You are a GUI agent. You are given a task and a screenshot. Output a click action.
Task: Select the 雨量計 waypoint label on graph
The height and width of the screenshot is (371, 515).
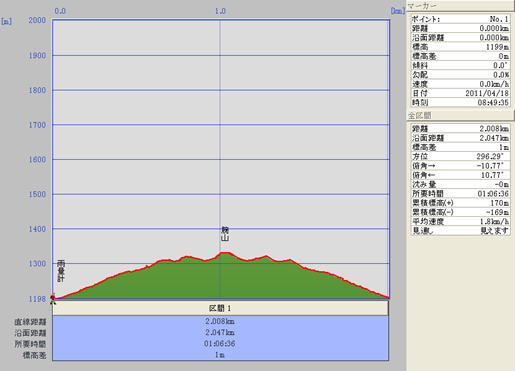pyautogui.click(x=61, y=271)
